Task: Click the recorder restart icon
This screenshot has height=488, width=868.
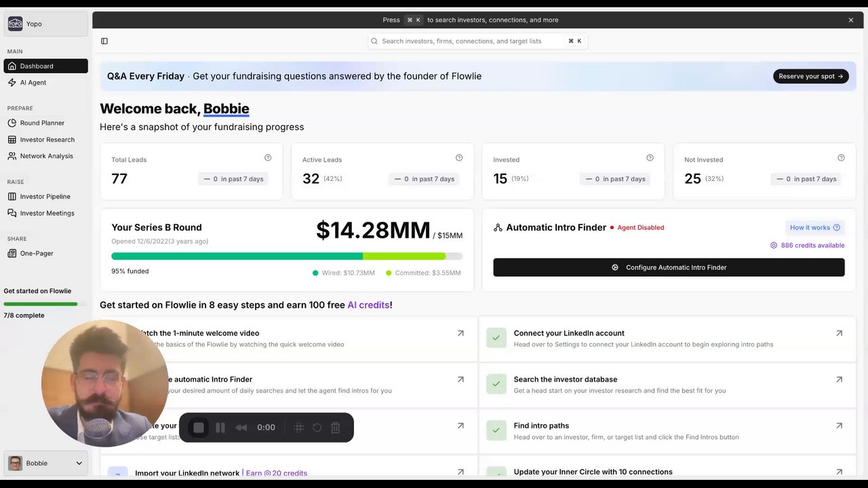Action: (x=317, y=428)
